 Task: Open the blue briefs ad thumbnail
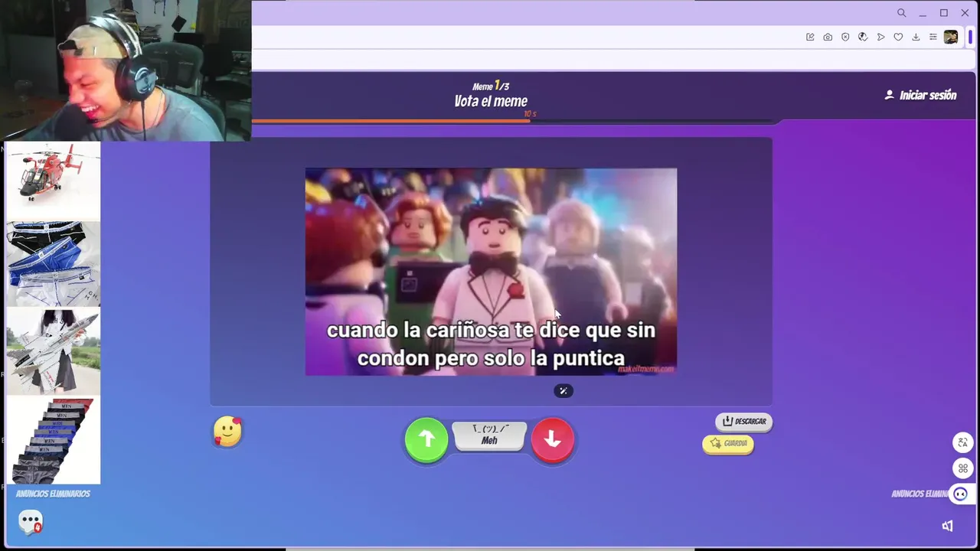[53, 264]
